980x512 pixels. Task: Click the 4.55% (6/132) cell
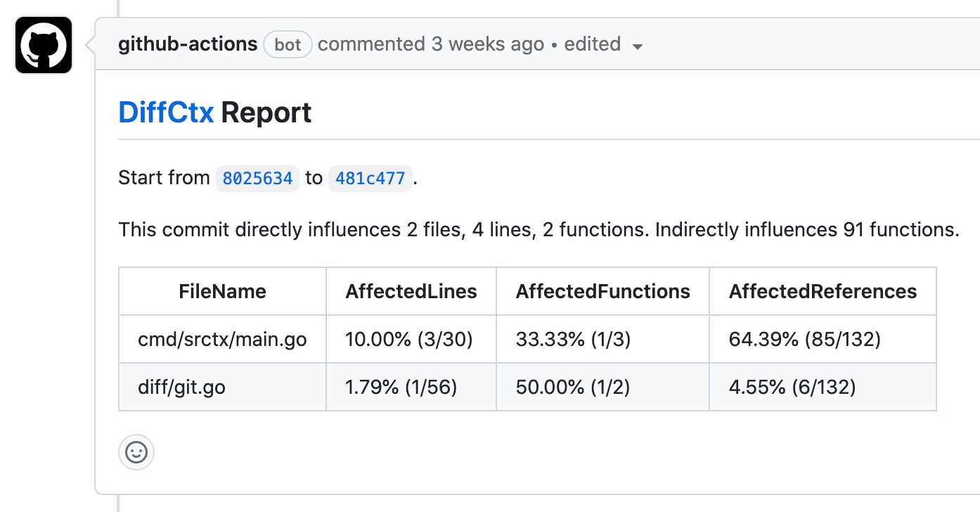coord(792,387)
